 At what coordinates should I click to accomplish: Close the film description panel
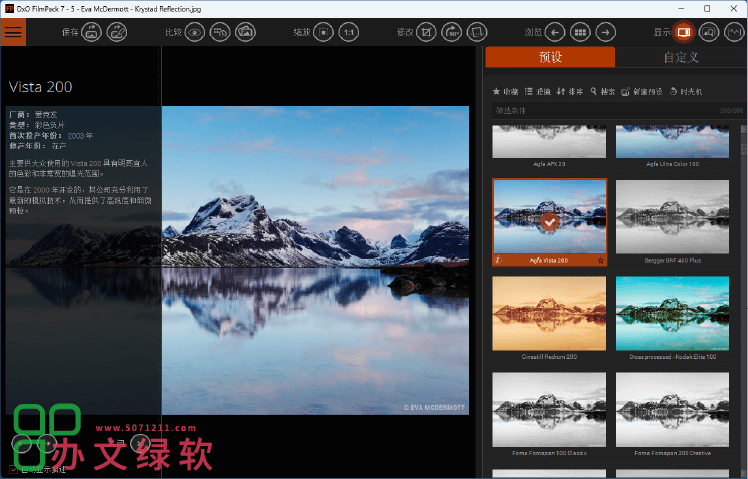140,444
